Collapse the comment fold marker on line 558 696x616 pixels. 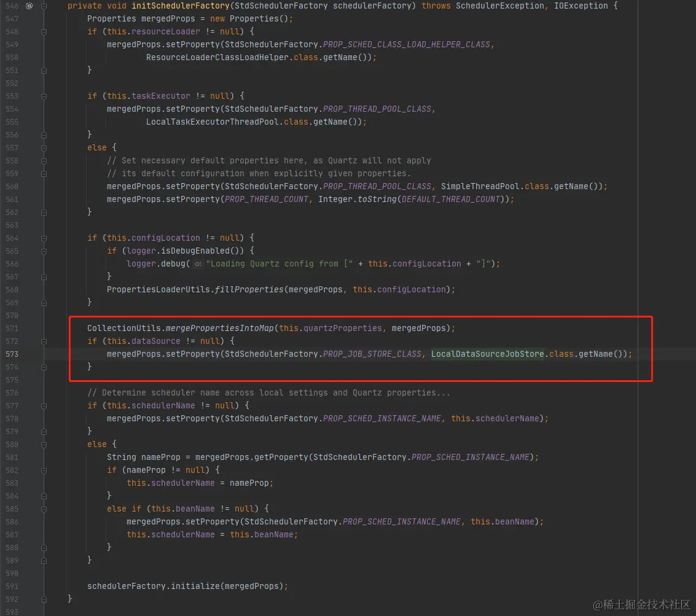tap(44, 161)
